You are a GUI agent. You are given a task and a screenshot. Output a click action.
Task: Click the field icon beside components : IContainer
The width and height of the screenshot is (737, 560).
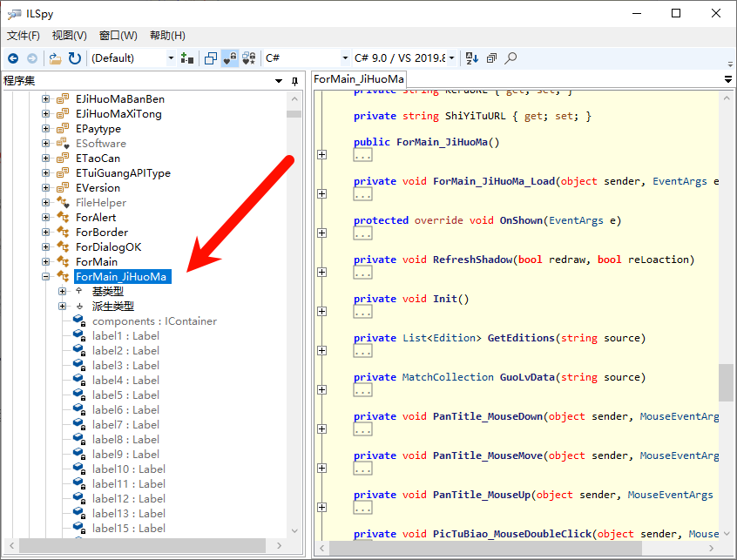[x=79, y=320]
